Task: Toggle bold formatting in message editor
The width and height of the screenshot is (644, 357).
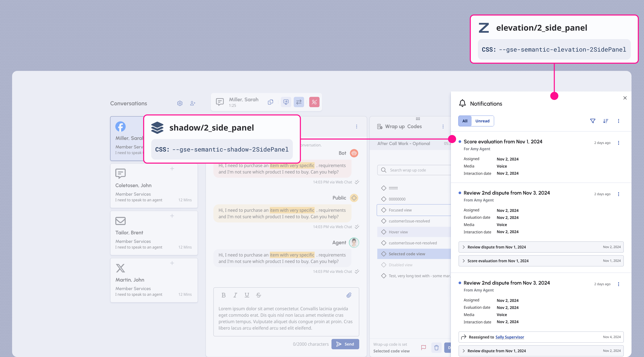Action: [x=223, y=295]
